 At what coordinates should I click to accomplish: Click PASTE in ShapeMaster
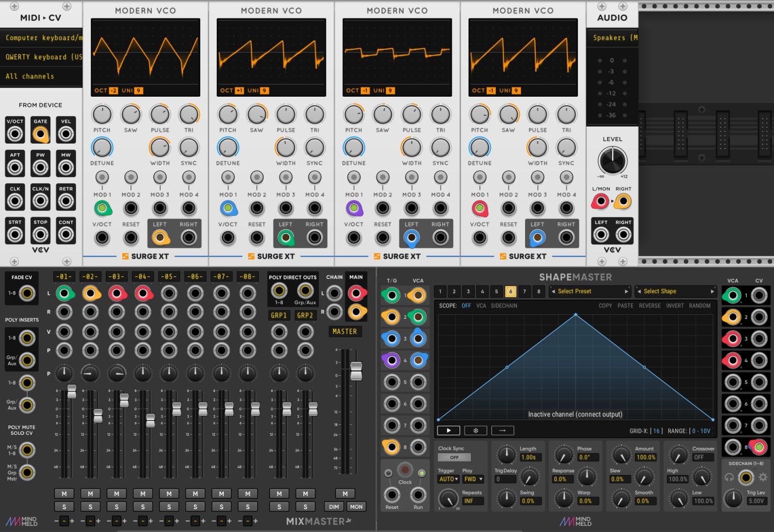click(625, 306)
